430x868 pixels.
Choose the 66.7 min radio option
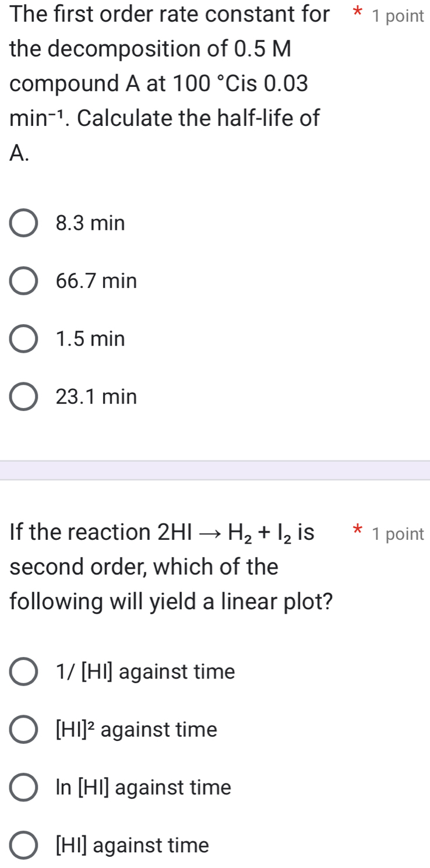point(24,282)
